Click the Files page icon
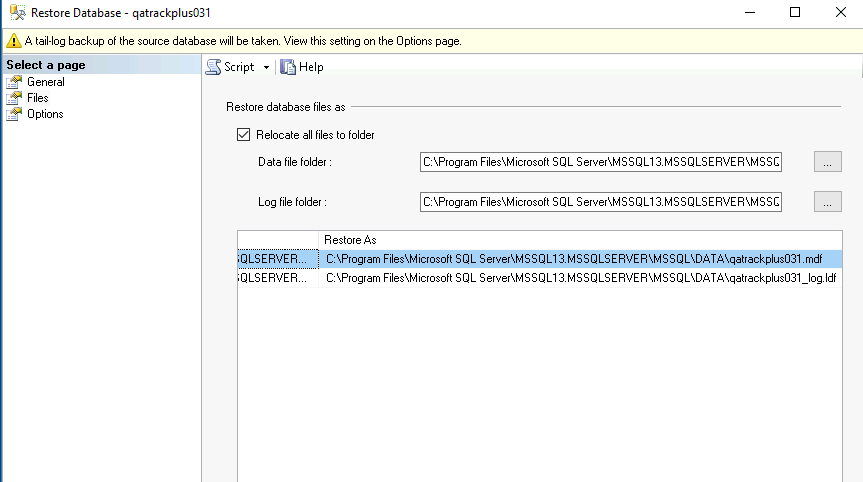863x482 pixels. [x=14, y=98]
